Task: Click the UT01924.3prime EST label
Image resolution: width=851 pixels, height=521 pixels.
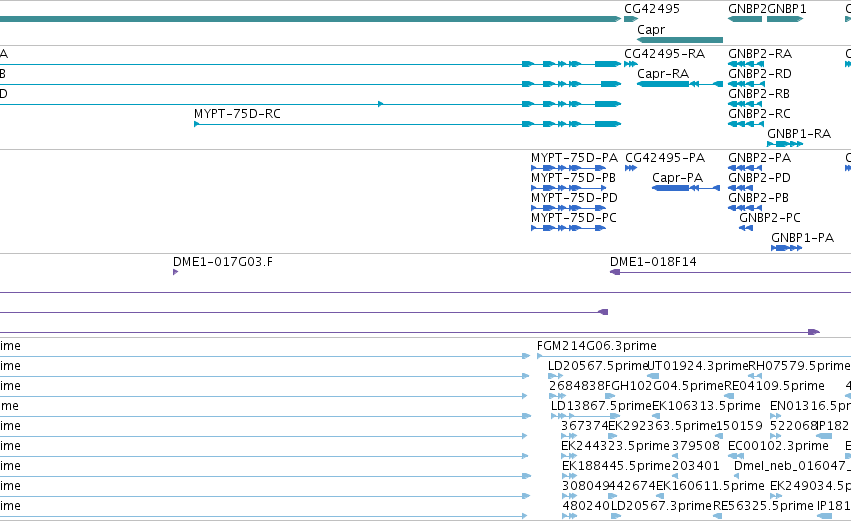Action: (697, 366)
